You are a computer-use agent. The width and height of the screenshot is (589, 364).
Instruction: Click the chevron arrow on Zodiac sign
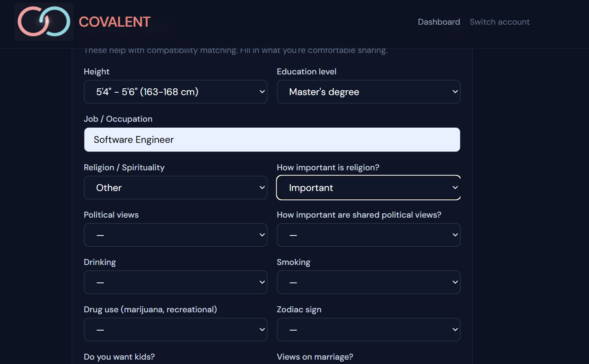tap(455, 330)
